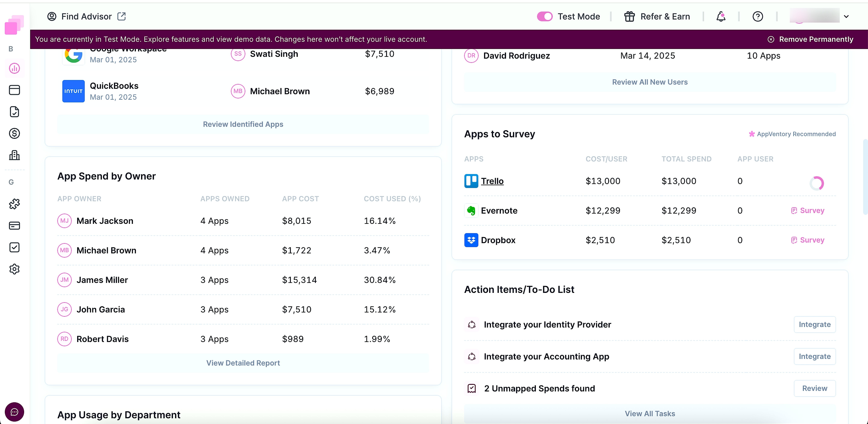Click the $15,314 app cost value
This screenshot has height=424, width=868.
(x=299, y=280)
